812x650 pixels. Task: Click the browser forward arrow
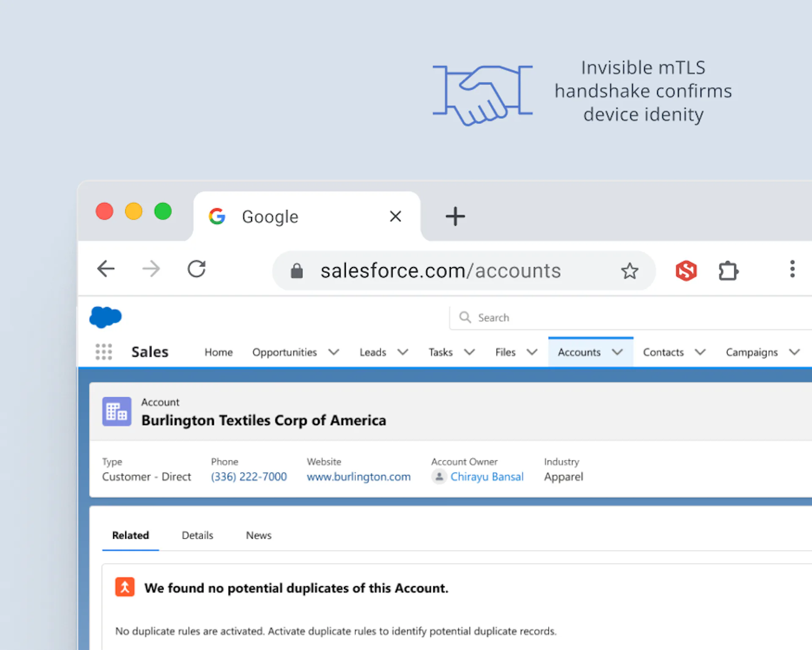[x=151, y=269]
